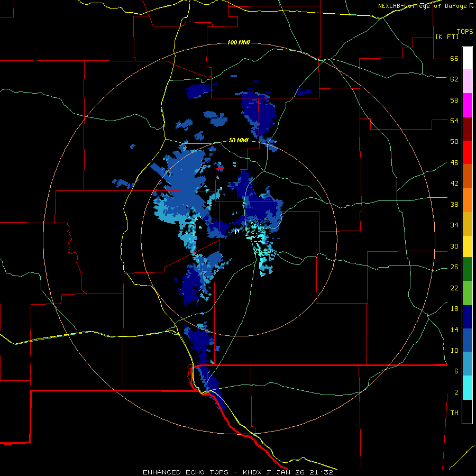Click the 'TH' threshold label

pos(454,413)
